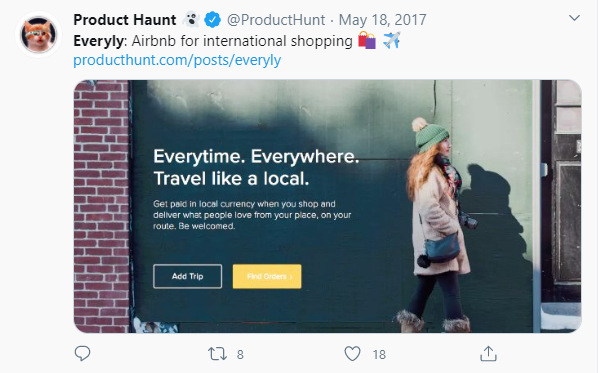Click the bold Everyly text in tweet
The width and height of the screenshot is (600, 373).
coord(98,41)
